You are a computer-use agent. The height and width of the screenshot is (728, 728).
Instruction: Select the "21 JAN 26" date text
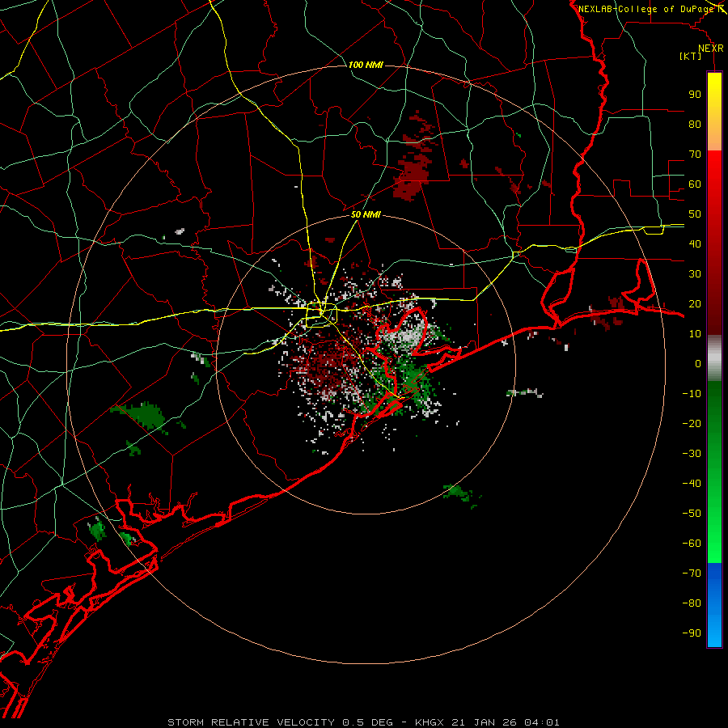click(484, 722)
